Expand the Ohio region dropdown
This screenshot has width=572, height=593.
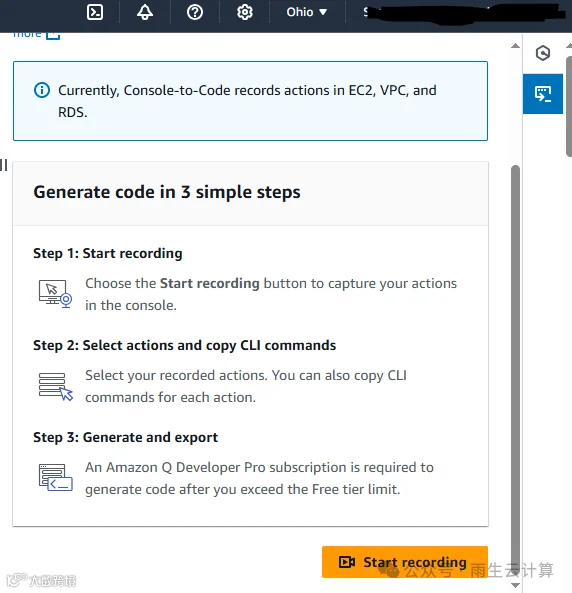pyautogui.click(x=306, y=12)
